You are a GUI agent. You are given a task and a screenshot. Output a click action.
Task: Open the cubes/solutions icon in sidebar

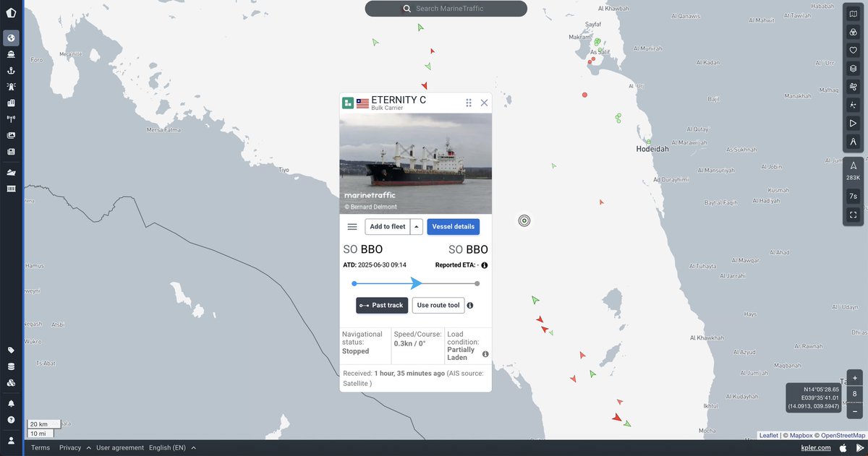click(11, 383)
